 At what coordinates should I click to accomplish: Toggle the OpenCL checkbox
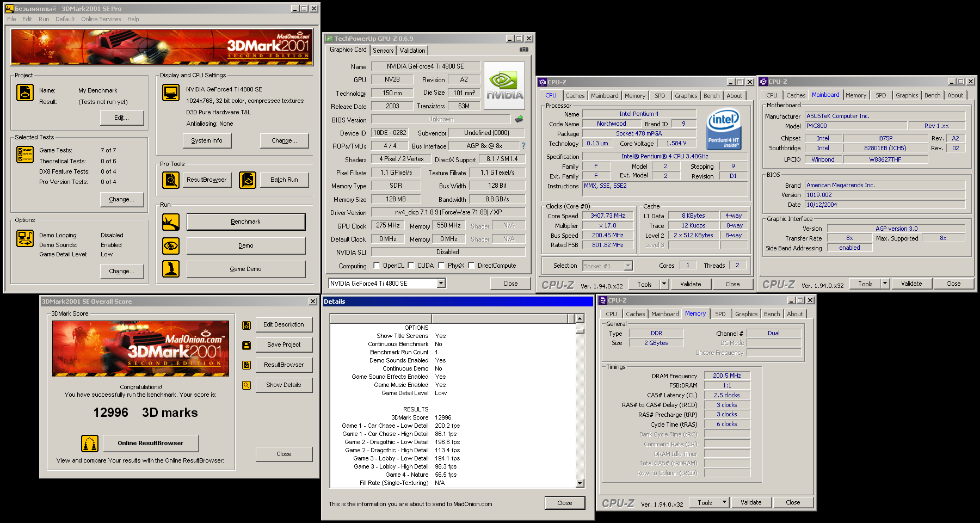point(377,266)
